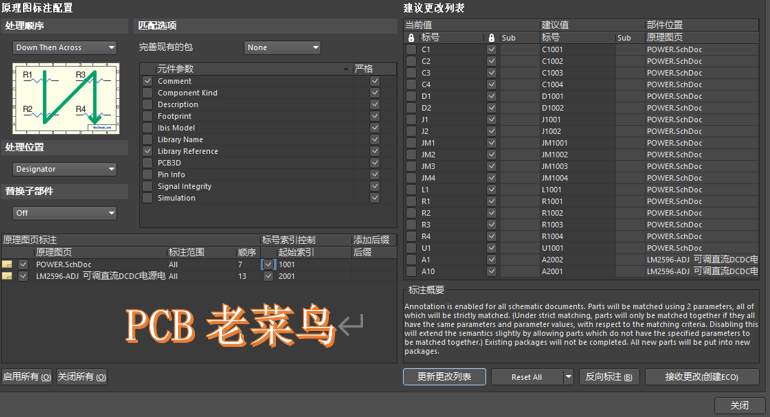Image resolution: width=770 pixels, height=417 pixels.
Task: Click the 关闭 button
Action: (x=739, y=405)
